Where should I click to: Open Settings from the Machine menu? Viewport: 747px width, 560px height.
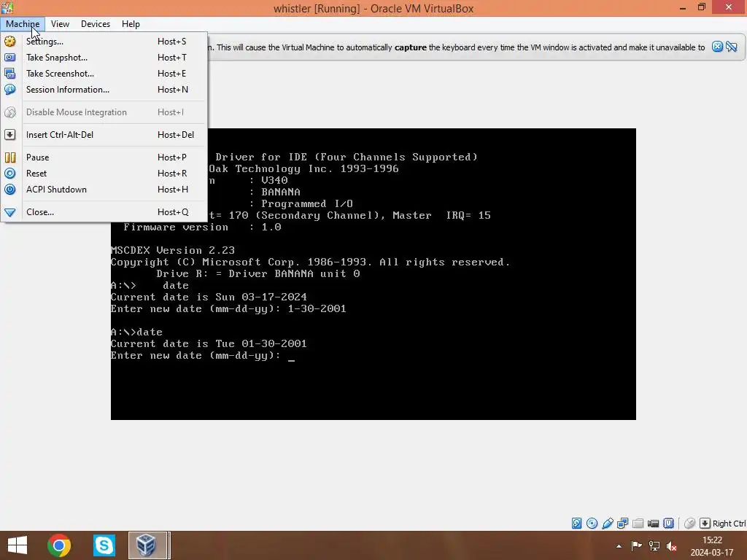(x=104, y=42)
